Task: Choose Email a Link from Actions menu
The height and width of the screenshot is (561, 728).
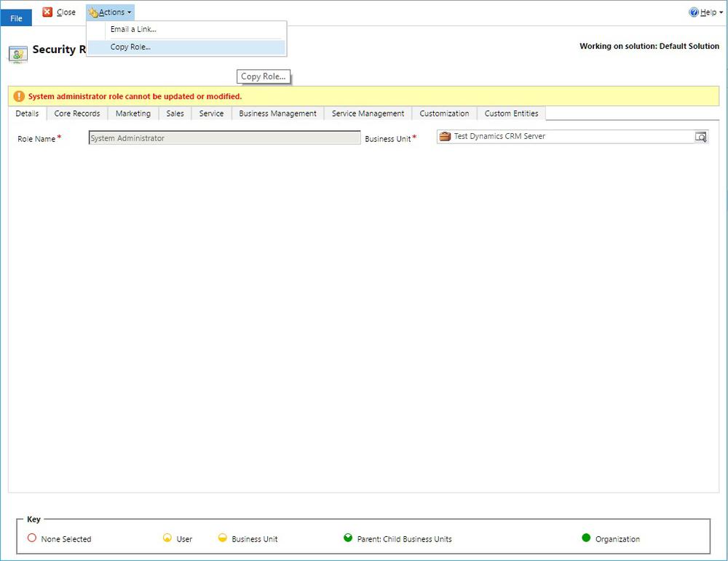Action: [x=134, y=29]
